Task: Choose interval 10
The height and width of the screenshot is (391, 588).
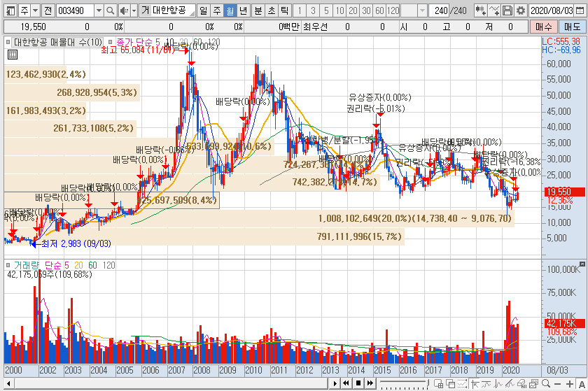Action: [x=339, y=10]
